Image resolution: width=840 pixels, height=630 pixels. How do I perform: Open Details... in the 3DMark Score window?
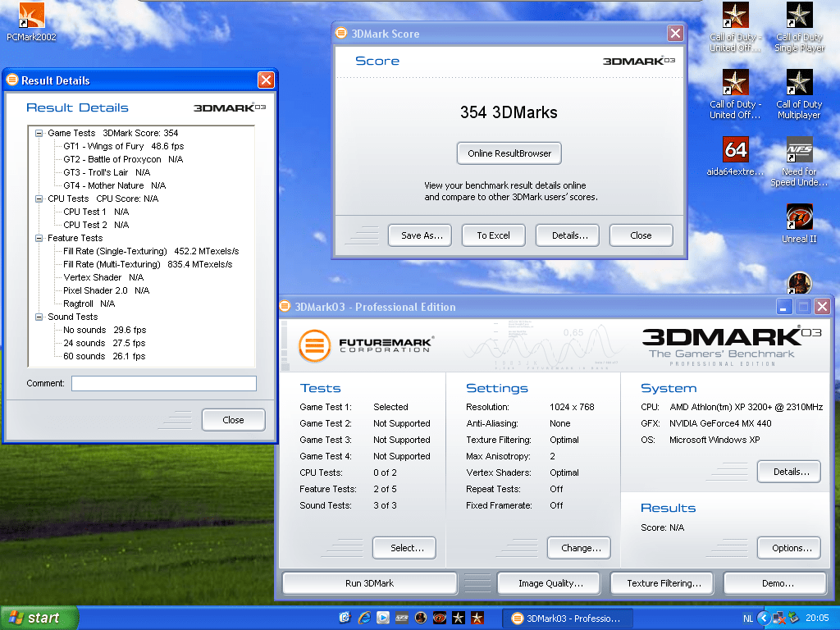pyautogui.click(x=568, y=235)
